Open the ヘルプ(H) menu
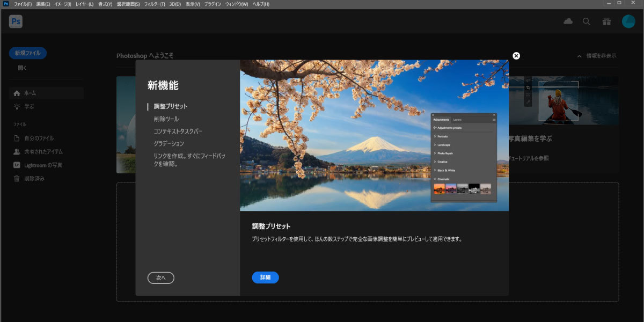The height and width of the screenshot is (322, 644). pyautogui.click(x=261, y=4)
